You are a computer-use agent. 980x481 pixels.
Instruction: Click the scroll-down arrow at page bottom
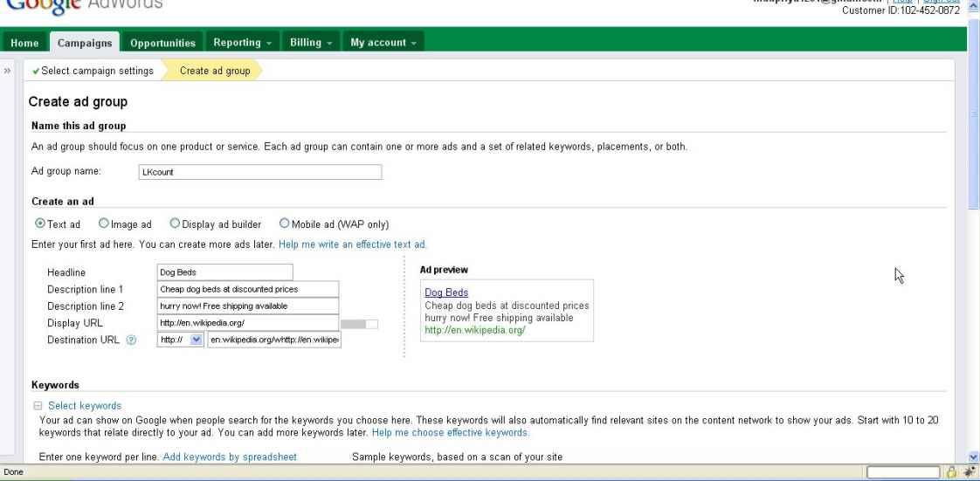coord(974,456)
